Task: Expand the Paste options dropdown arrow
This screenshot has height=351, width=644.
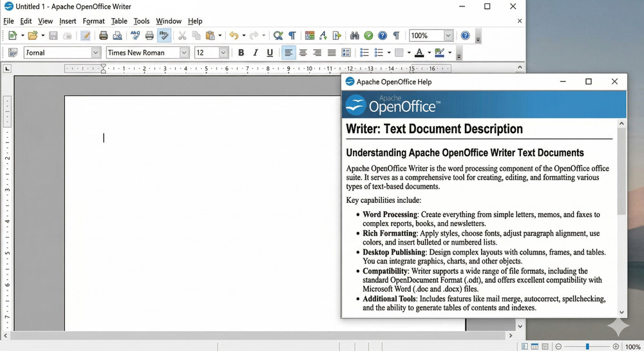Action: click(220, 35)
